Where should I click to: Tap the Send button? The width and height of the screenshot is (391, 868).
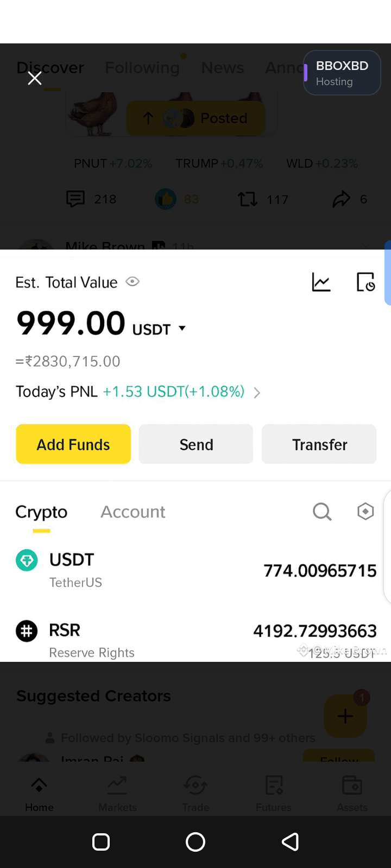(196, 444)
